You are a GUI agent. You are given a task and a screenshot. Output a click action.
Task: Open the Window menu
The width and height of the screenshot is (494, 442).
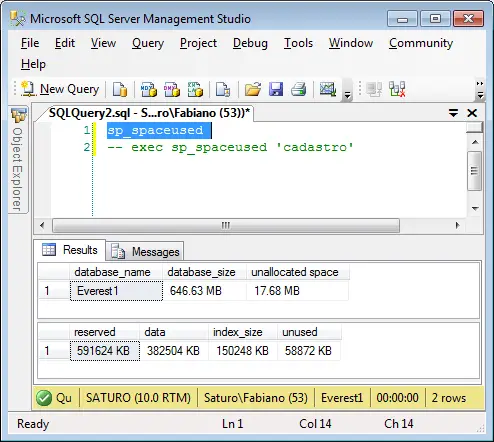tap(351, 43)
